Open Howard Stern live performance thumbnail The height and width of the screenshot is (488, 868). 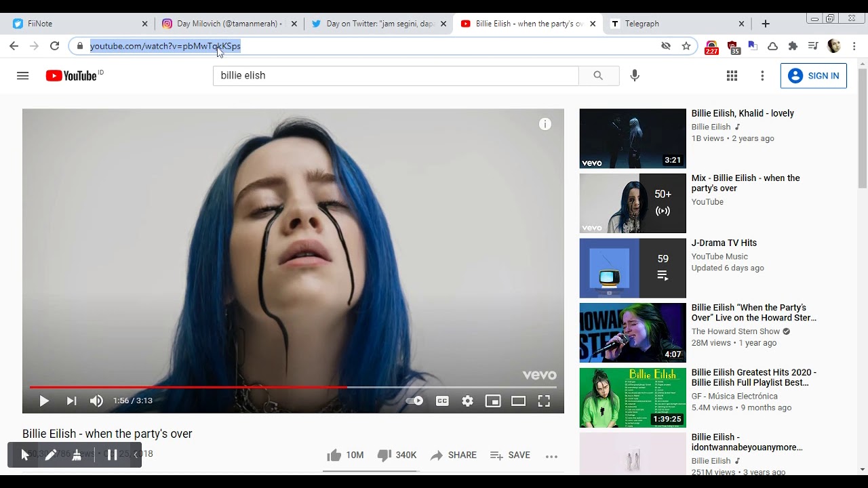[x=633, y=333]
